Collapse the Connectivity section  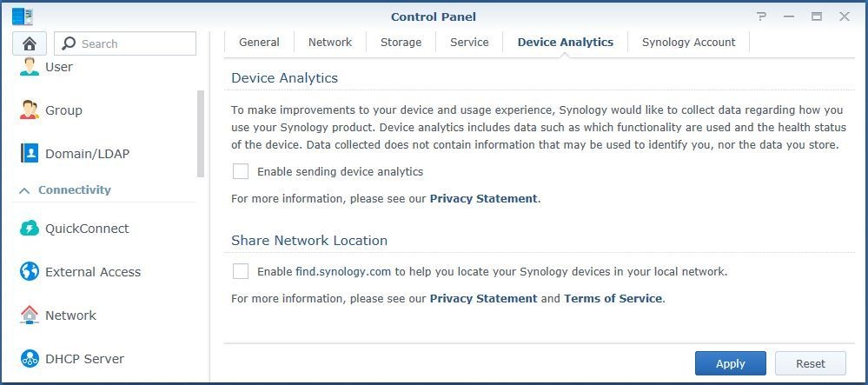(24, 190)
